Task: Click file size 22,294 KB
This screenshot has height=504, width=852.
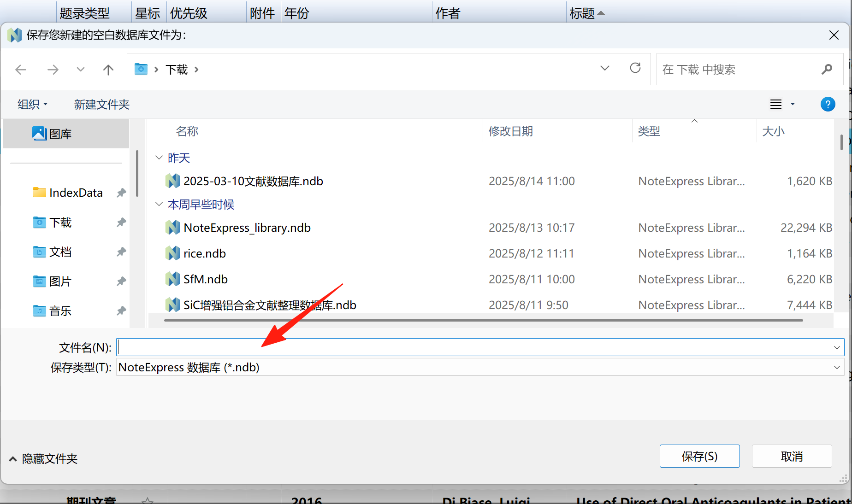Action: (806, 228)
